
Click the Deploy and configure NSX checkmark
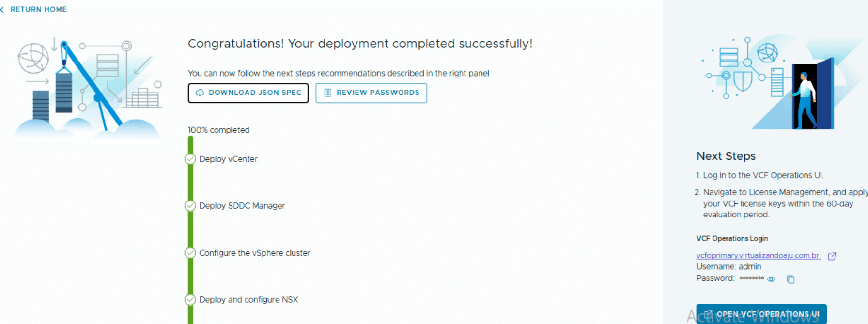[190, 300]
